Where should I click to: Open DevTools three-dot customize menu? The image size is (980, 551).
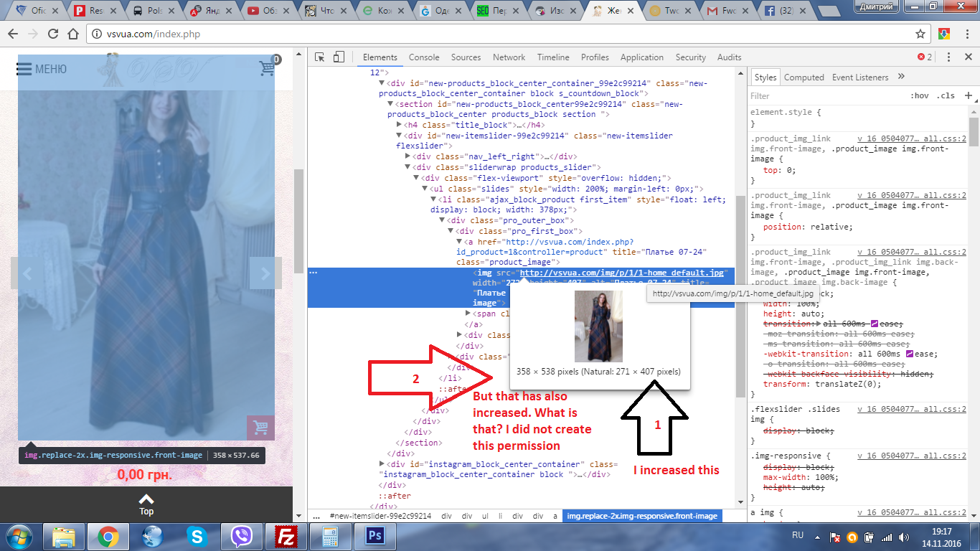coord(948,57)
